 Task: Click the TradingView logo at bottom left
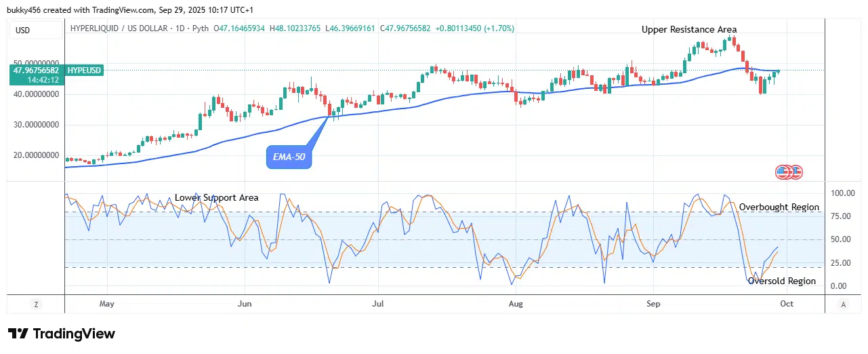(x=62, y=334)
